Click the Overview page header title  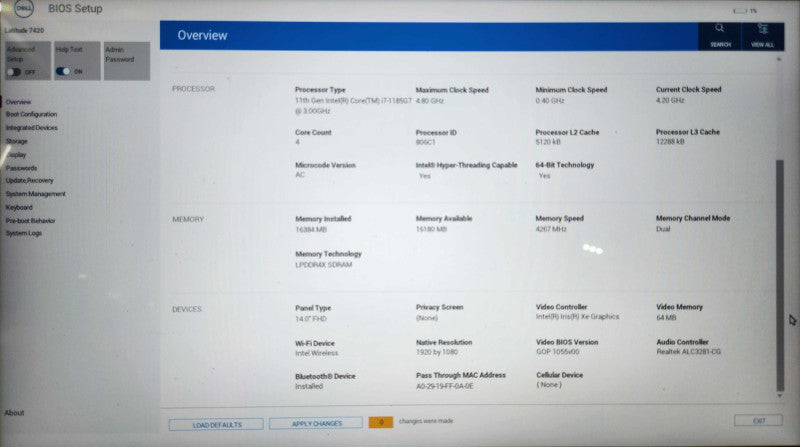[x=202, y=36]
